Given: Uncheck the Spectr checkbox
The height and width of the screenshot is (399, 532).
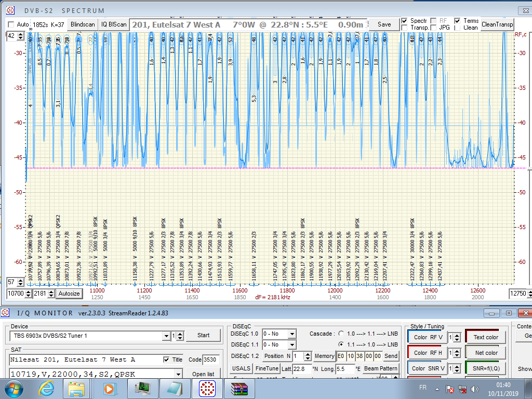Looking at the screenshot, I should (405, 21).
